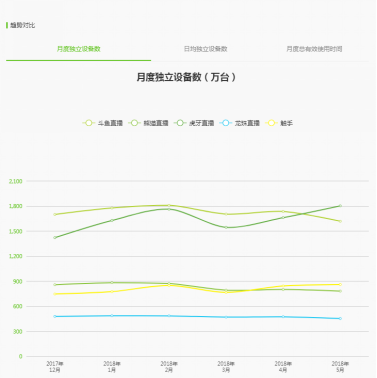Click the yellow 触手 legend marker
The image size is (377, 378).
[271, 123]
